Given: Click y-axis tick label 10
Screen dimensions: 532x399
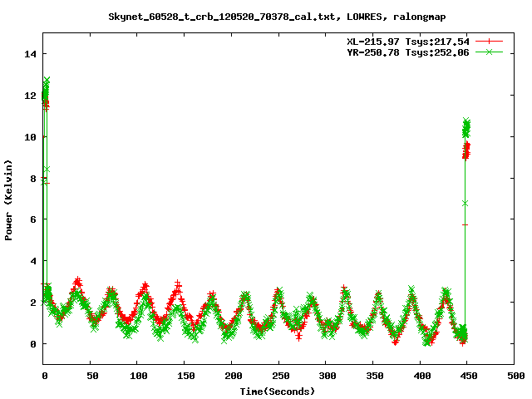Looking at the screenshot, I should [30, 137].
